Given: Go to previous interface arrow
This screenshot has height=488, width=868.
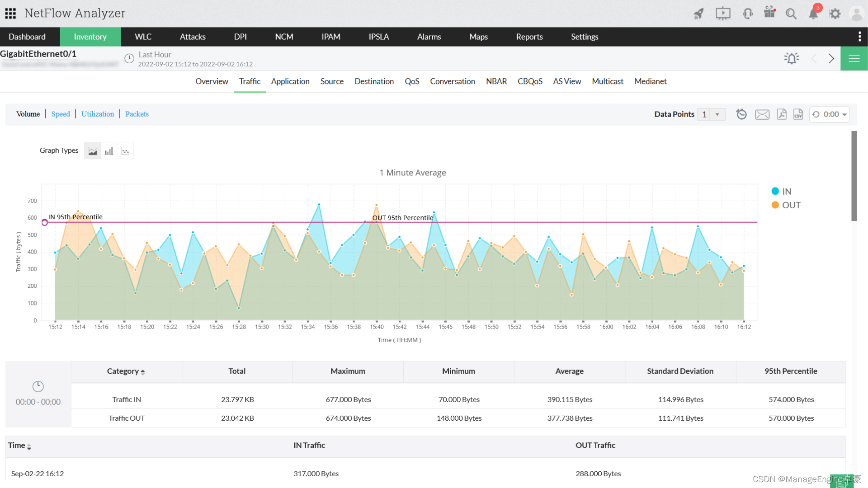Looking at the screenshot, I should 815,58.
